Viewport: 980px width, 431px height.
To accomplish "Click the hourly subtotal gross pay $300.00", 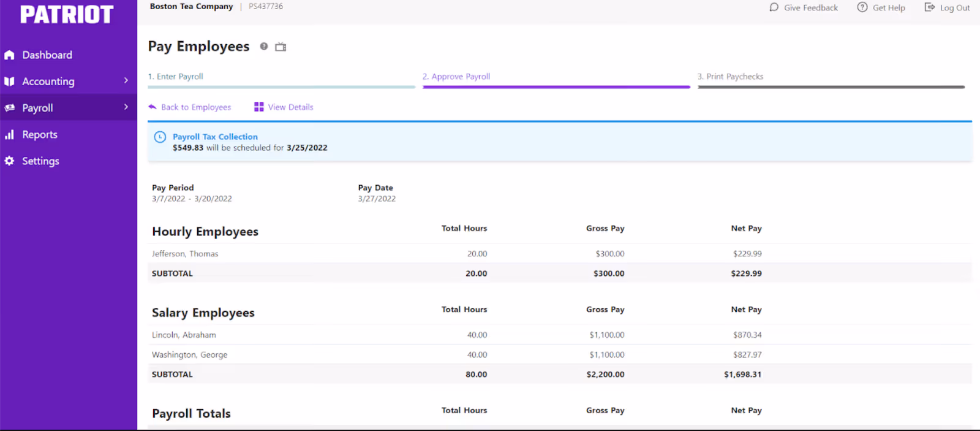I will click(609, 274).
